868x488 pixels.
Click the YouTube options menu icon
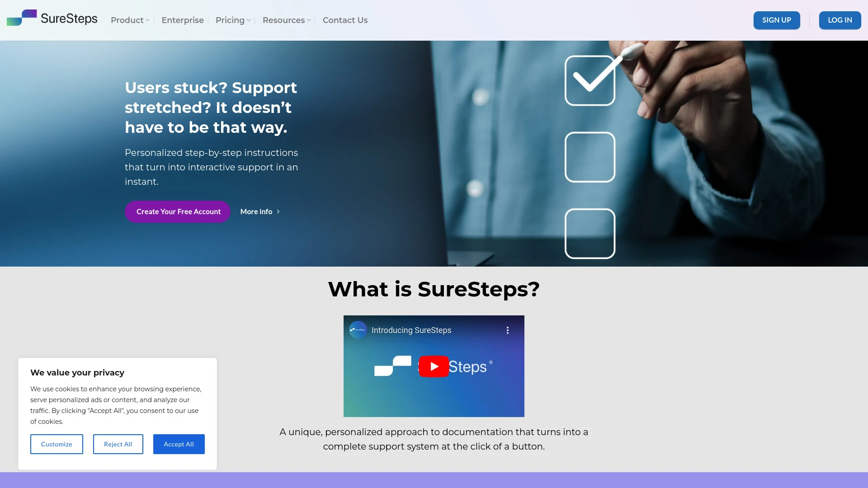pyautogui.click(x=506, y=330)
